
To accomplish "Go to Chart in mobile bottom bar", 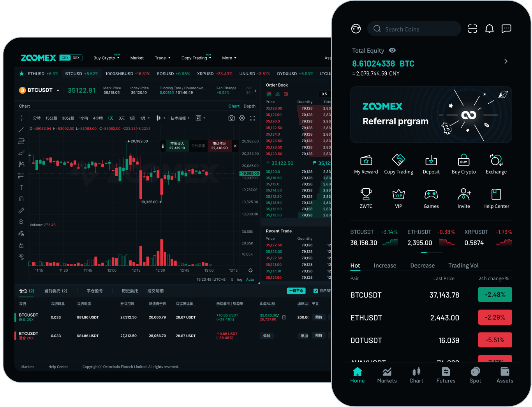I will click(416, 375).
